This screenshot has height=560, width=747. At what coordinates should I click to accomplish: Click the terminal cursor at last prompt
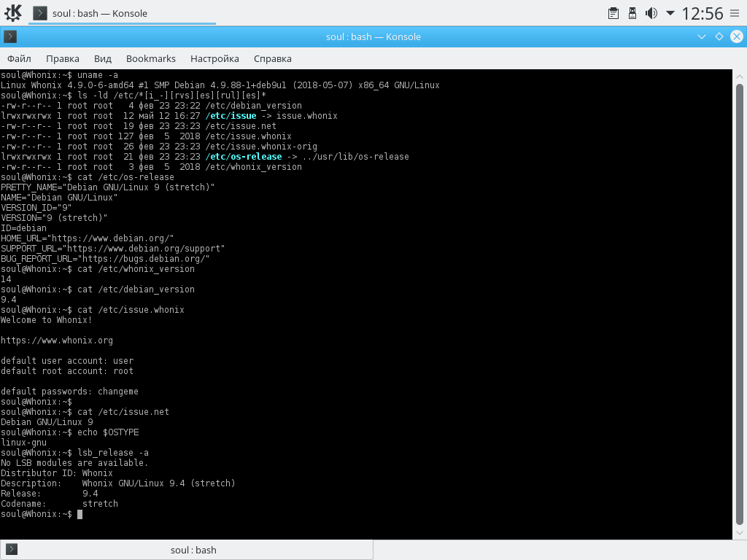tap(80, 514)
